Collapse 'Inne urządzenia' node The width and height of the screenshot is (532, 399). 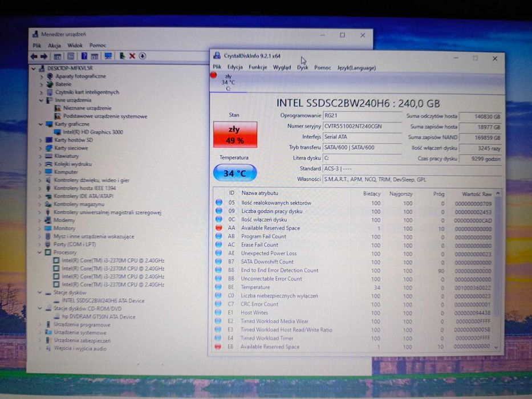click(x=42, y=100)
